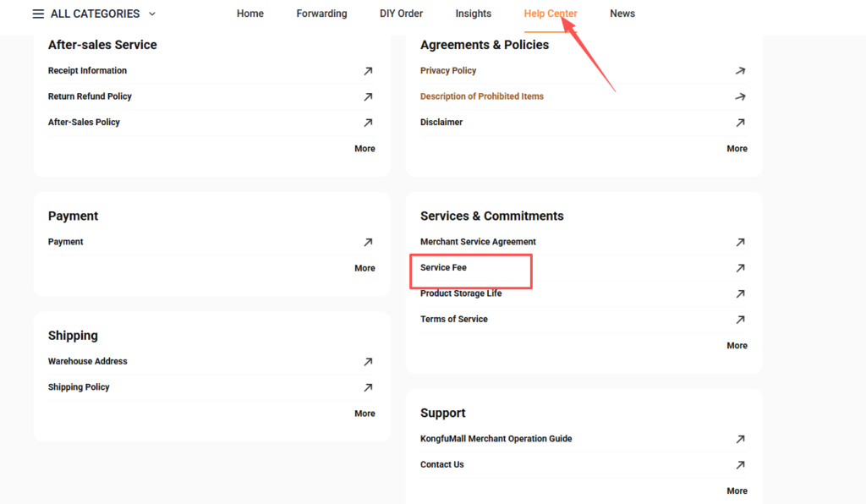Click arrow icon next to Privacy Policy
The height and width of the screenshot is (504, 866).
(x=740, y=71)
